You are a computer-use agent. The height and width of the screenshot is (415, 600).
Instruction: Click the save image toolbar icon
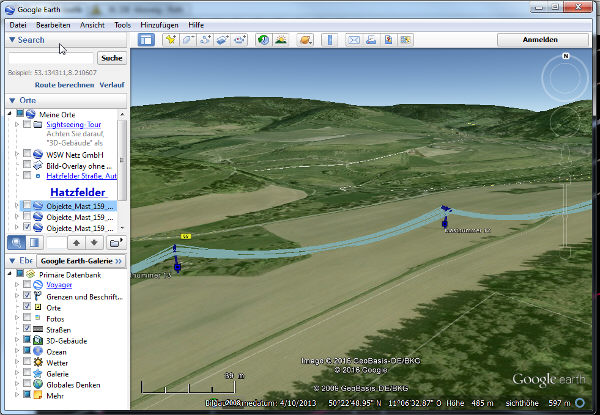click(388, 40)
